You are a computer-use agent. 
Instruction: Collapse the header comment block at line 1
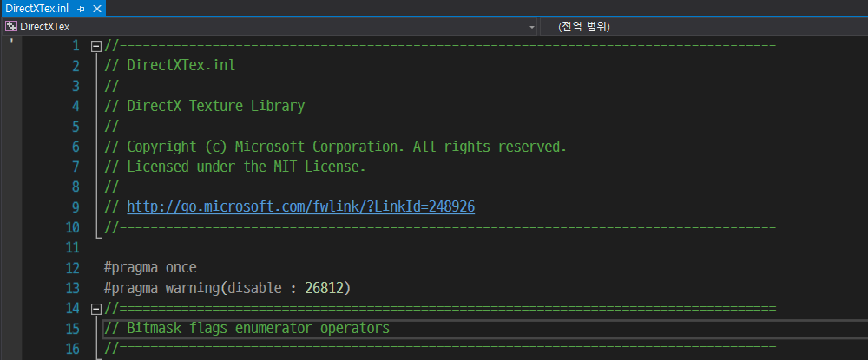(x=96, y=47)
